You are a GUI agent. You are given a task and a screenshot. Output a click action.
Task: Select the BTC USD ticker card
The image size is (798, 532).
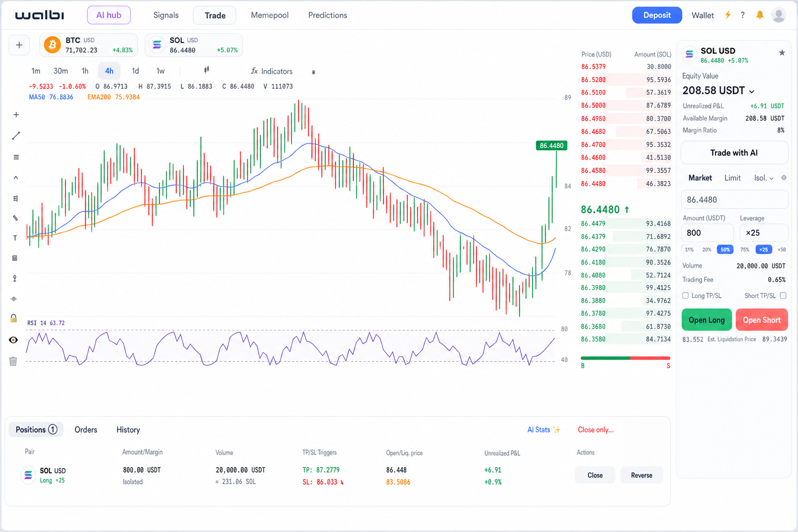point(89,45)
